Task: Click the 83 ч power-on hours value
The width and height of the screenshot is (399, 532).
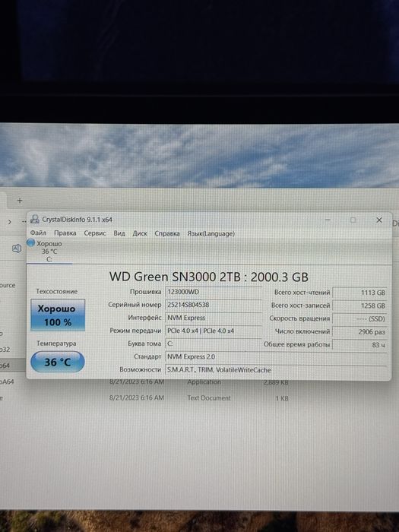Action: tap(359, 345)
